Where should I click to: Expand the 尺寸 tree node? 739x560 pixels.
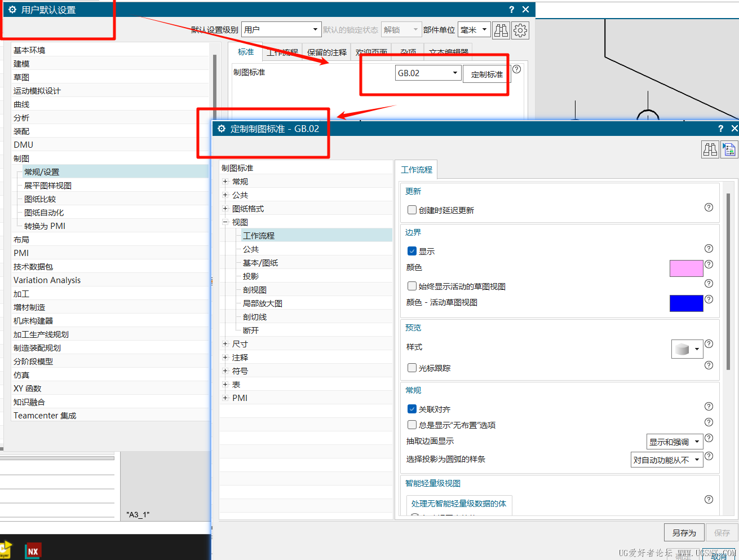click(x=225, y=344)
